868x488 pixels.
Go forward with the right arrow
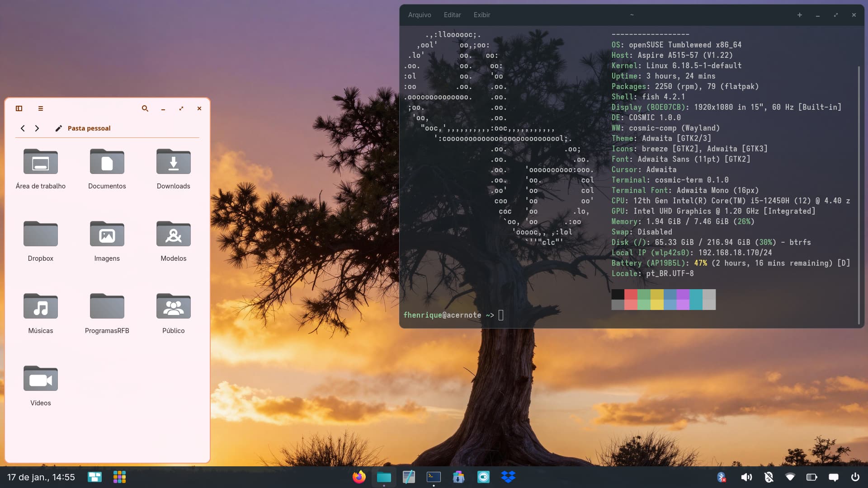point(37,128)
